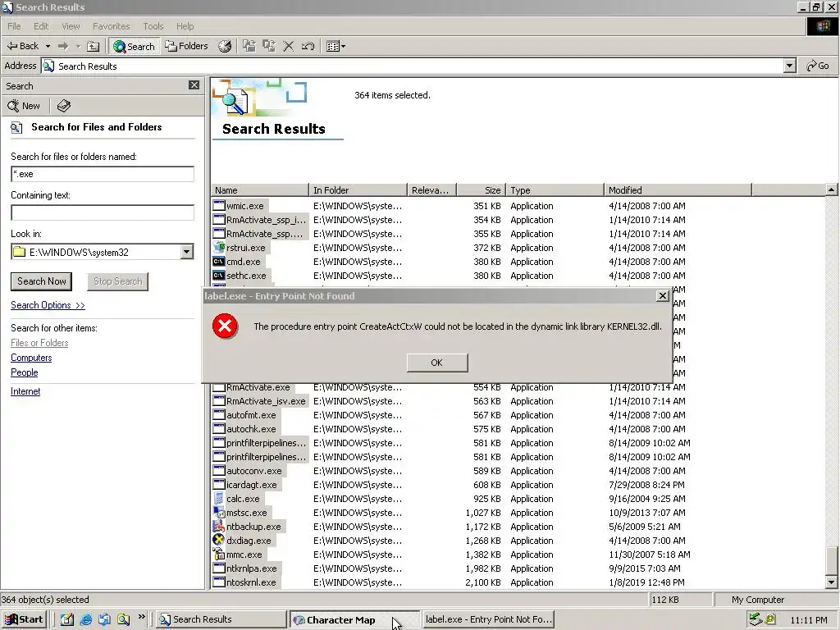Viewport: 840px width, 630px height.
Task: Click the Forward arrow icon
Action: point(63,46)
